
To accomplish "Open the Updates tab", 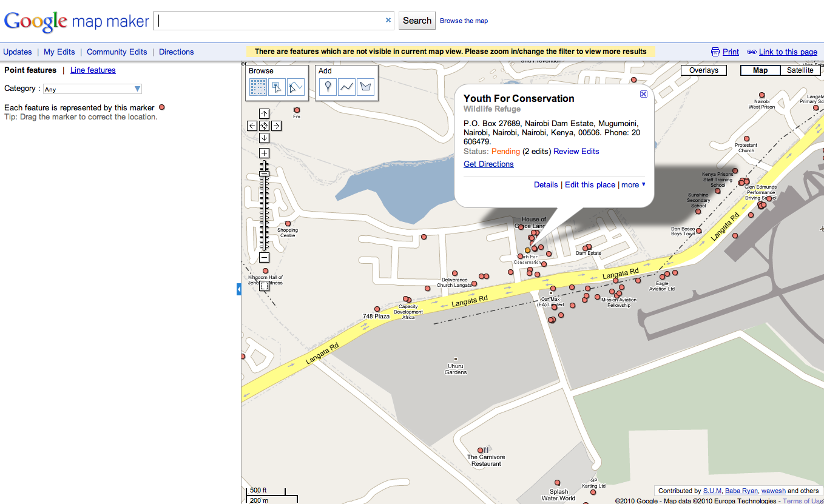I will point(18,52).
